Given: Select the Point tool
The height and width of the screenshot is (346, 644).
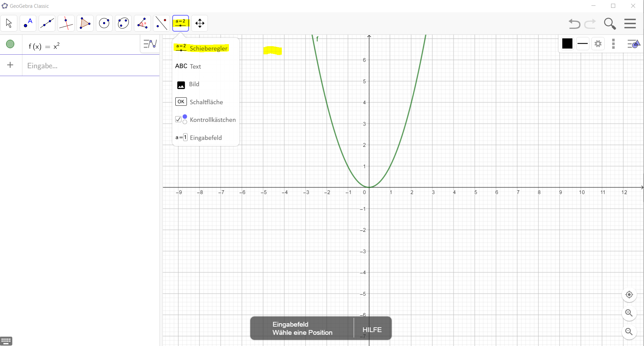Looking at the screenshot, I should 28,23.
